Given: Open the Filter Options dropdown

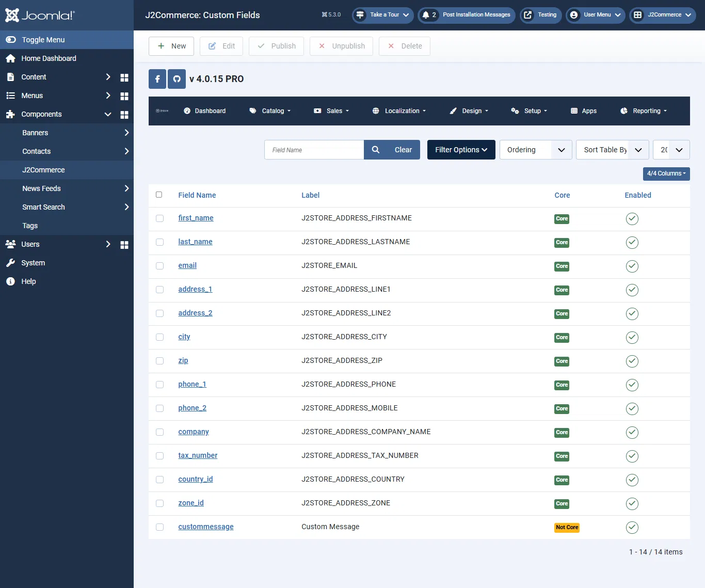Looking at the screenshot, I should coord(461,150).
